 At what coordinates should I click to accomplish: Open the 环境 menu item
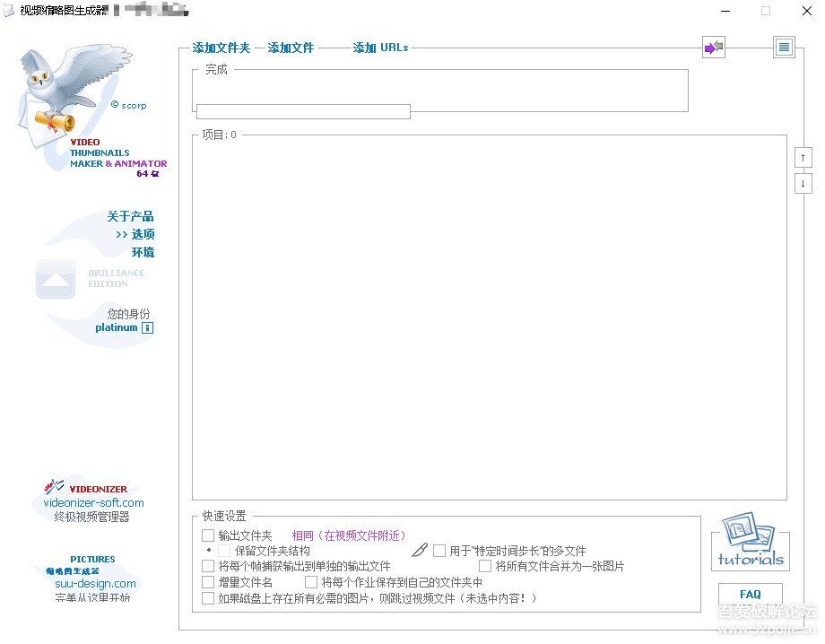point(143,252)
